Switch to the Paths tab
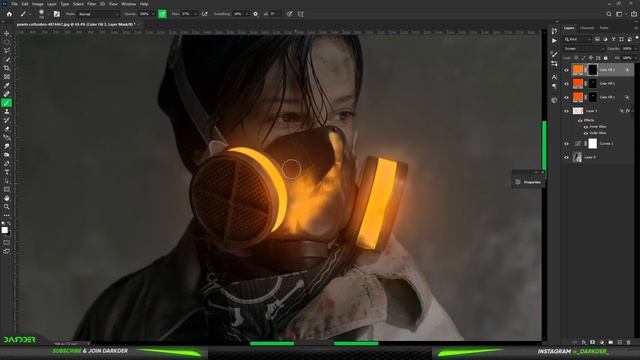 coord(604,28)
